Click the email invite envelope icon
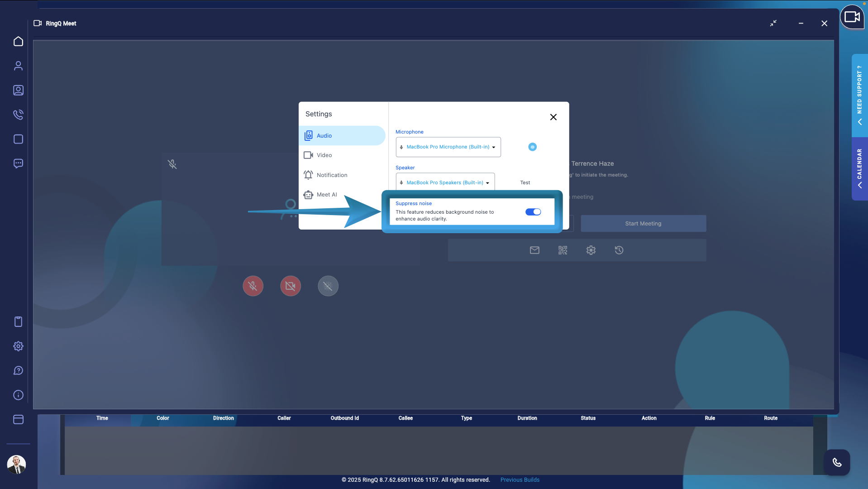 [534, 250]
